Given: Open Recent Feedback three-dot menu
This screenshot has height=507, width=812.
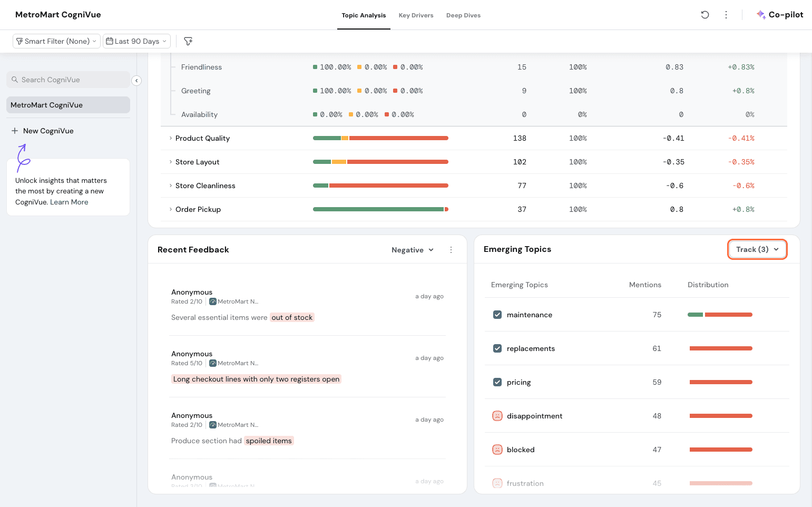Looking at the screenshot, I should click(x=451, y=250).
